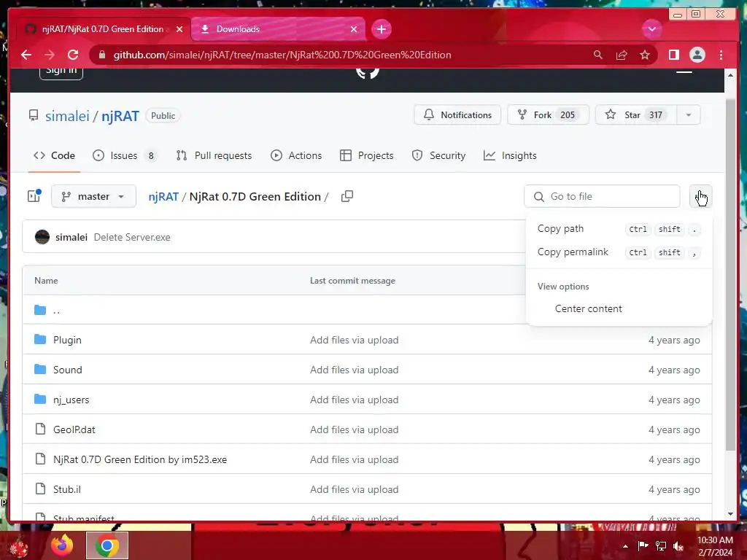Image resolution: width=747 pixels, height=560 pixels.
Task: Open the master branch dropdown
Action: coord(93,196)
